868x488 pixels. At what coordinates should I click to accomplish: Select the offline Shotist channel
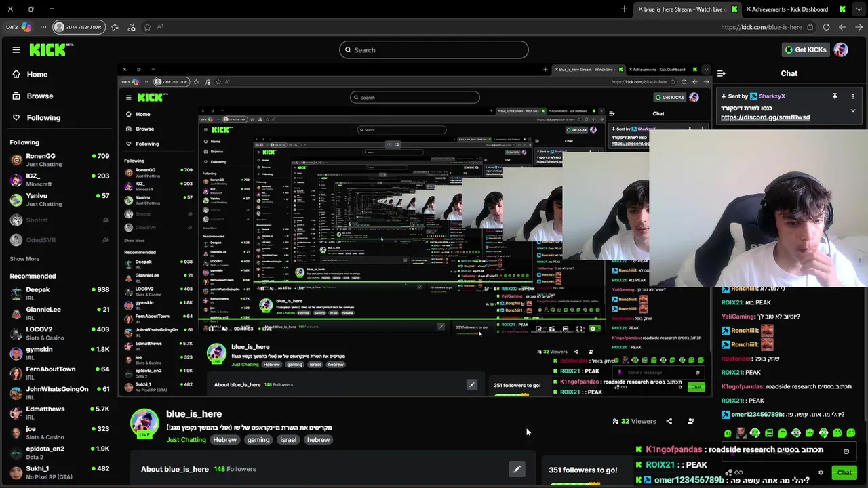[x=60, y=220]
